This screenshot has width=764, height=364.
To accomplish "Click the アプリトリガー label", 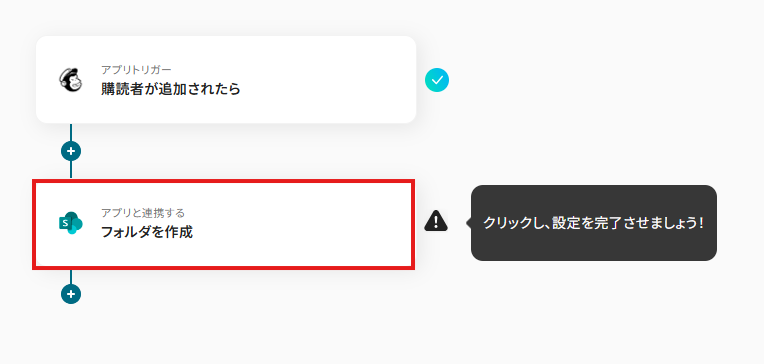I will (x=136, y=69).
